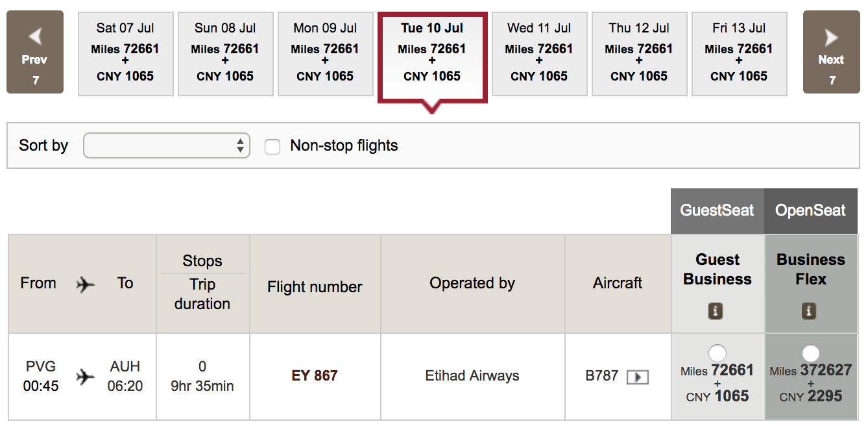The height and width of the screenshot is (426, 868).
Task: Go to the next 7 days
Action: pos(831,52)
